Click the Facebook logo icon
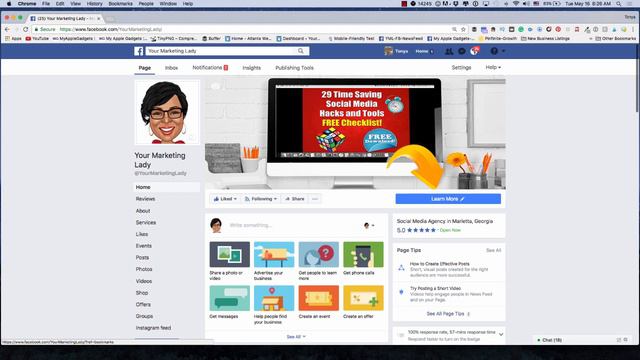This screenshot has height=360, width=640. [x=139, y=51]
